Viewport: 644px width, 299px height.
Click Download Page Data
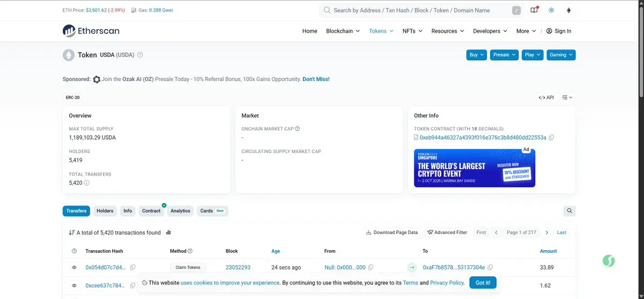coord(392,232)
